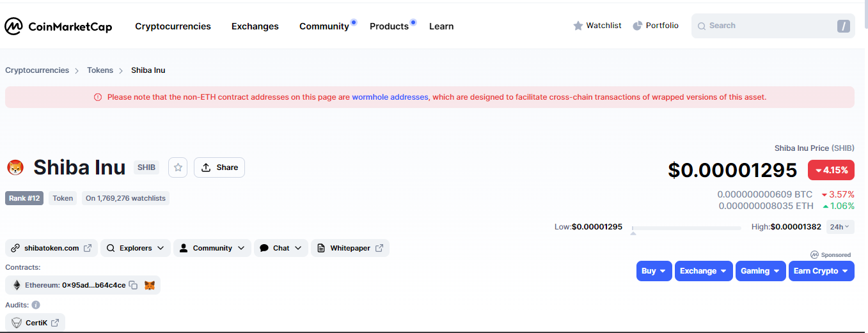Click the $0.00001295 main price

click(x=732, y=170)
